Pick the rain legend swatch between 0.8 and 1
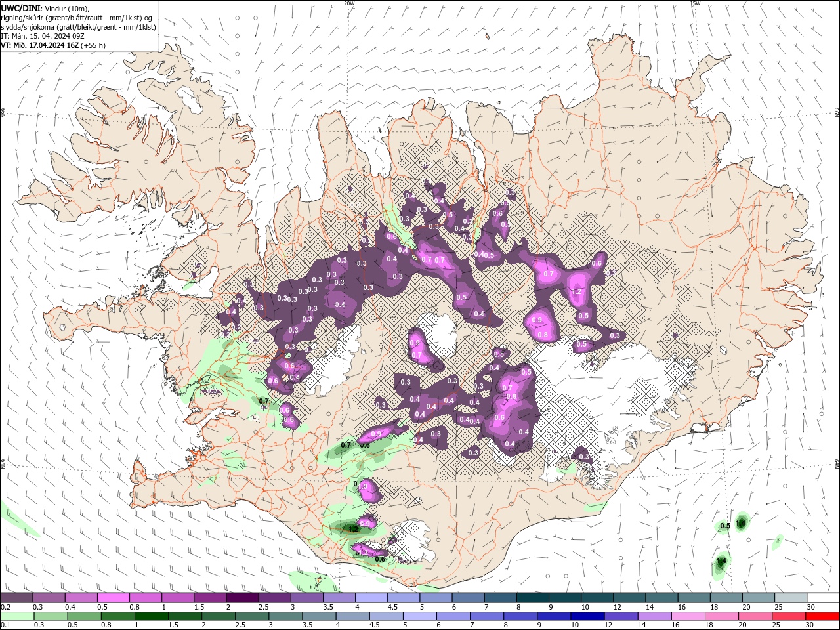The image size is (840, 630). (x=118, y=616)
